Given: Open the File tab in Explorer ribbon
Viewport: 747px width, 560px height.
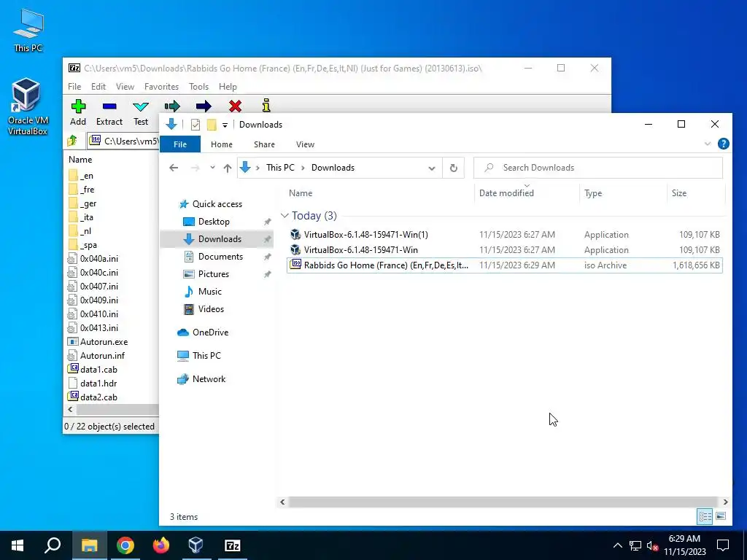Looking at the screenshot, I should [x=180, y=144].
